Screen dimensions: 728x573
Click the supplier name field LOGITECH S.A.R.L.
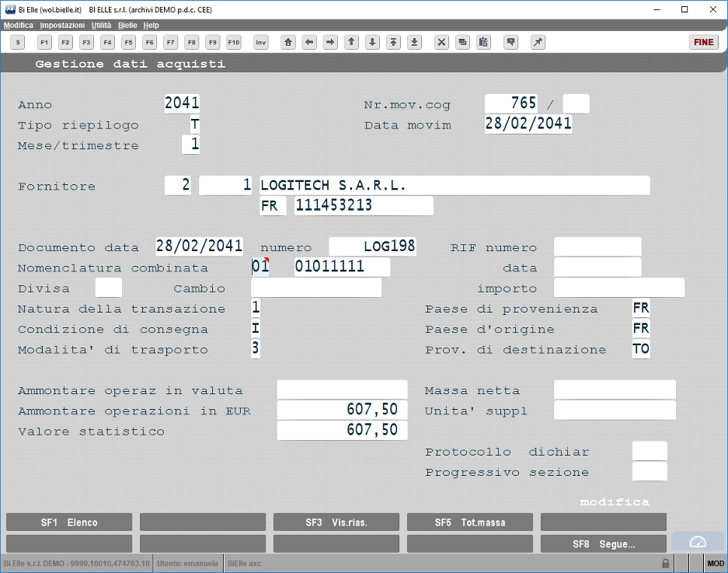pos(455,185)
